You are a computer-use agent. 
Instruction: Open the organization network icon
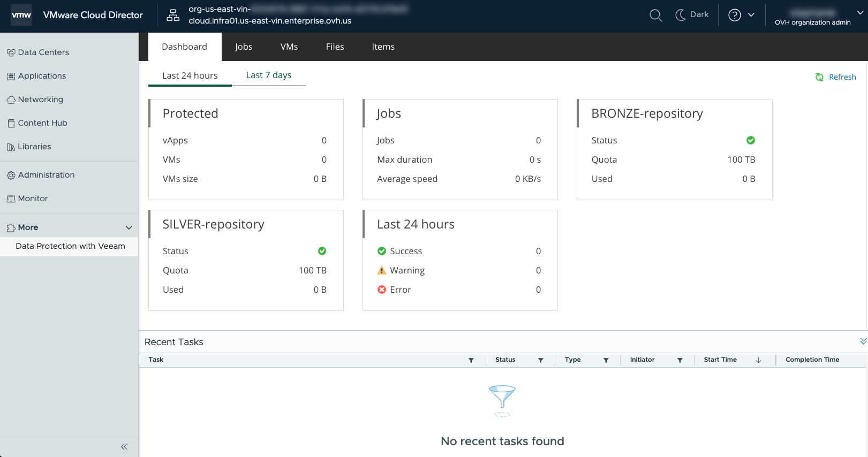[173, 15]
